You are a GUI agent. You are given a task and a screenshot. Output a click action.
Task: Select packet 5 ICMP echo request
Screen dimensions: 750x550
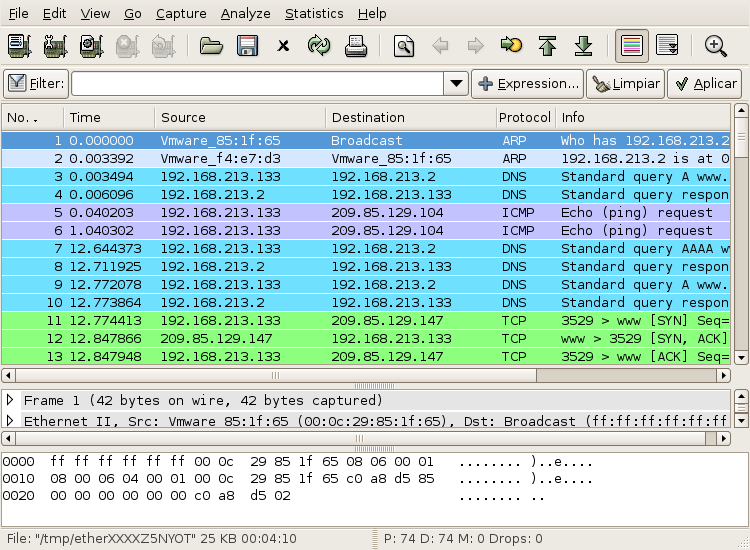tap(366, 213)
